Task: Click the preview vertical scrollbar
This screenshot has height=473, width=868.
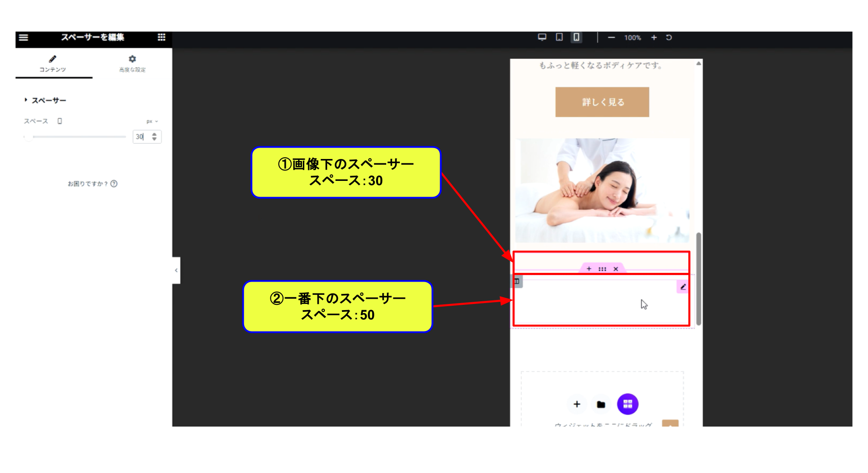Action: [699, 279]
